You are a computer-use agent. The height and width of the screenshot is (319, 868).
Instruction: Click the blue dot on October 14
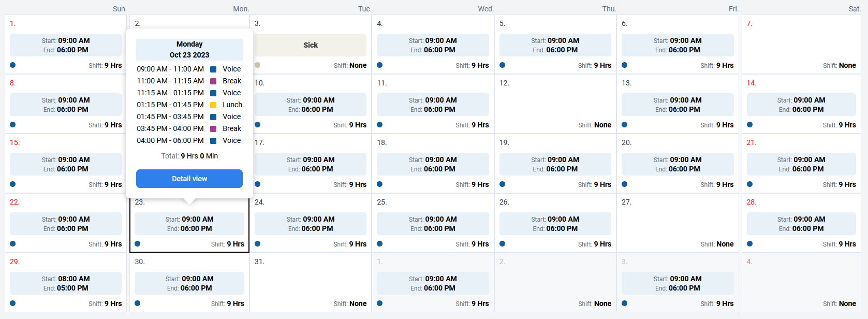tap(750, 125)
